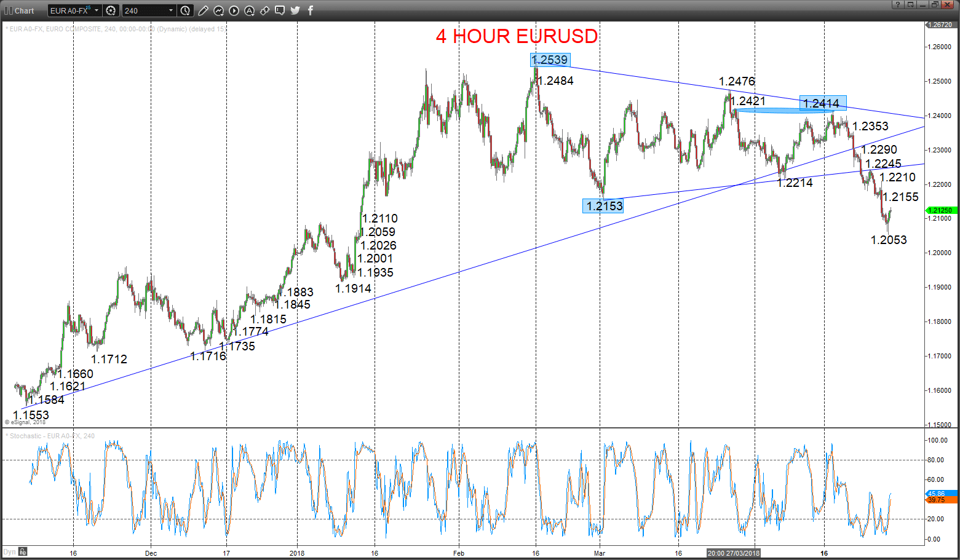Close the chart window
960x560 pixels.
[x=948, y=5]
